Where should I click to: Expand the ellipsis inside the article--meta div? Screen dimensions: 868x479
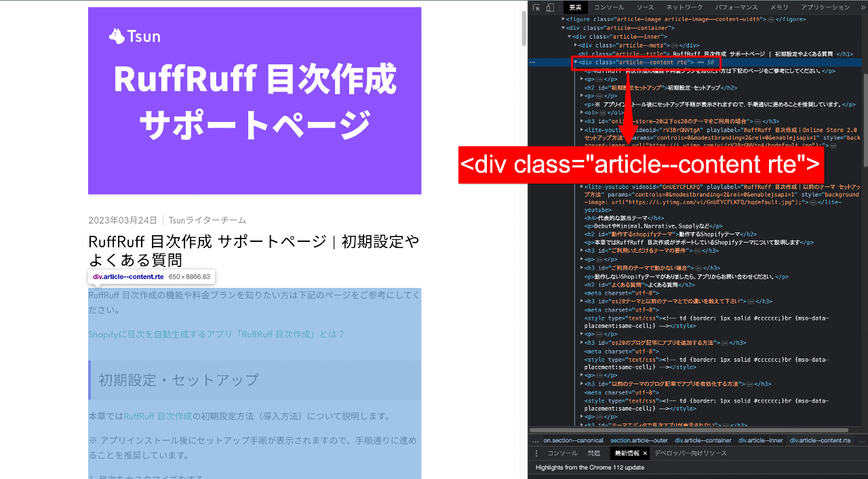coord(675,45)
